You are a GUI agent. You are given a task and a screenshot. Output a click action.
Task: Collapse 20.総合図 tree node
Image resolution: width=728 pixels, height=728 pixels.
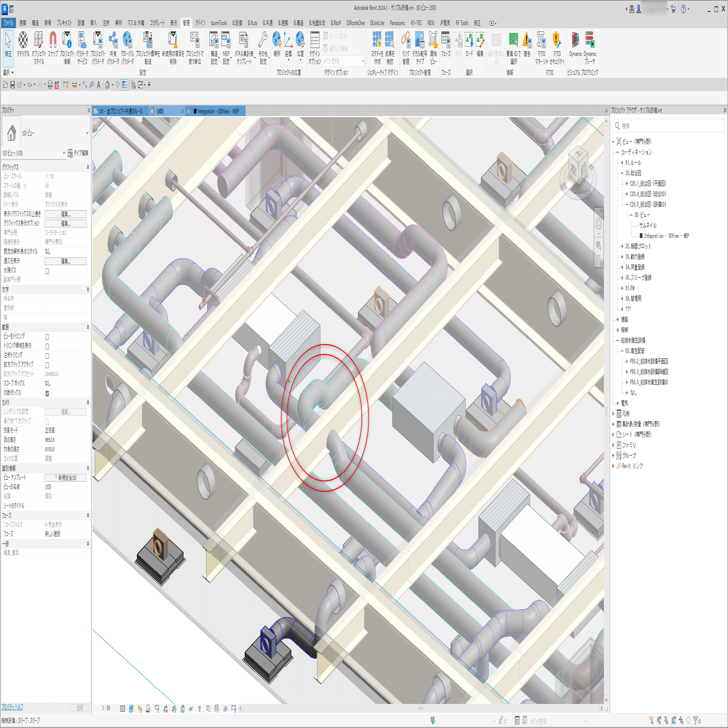pos(622,173)
